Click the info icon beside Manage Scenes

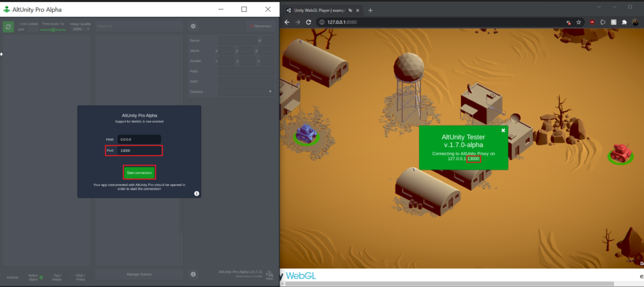point(193,274)
